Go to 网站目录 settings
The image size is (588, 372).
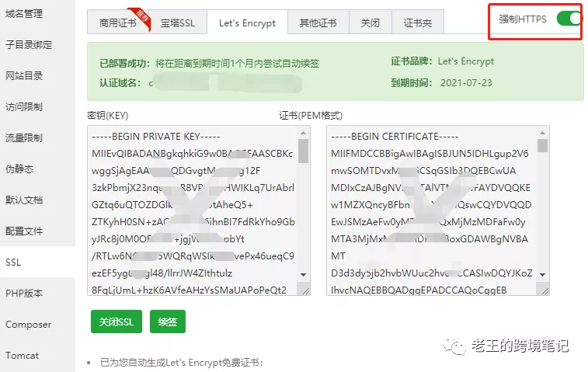pos(24,75)
